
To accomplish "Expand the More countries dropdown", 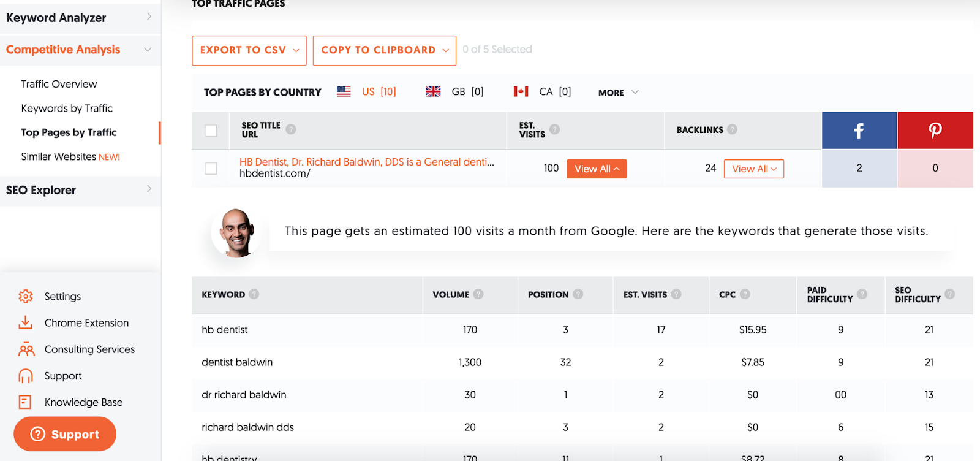I will [x=618, y=93].
